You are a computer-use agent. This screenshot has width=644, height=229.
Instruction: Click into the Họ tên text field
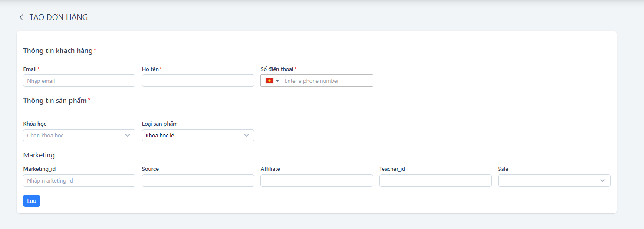(x=198, y=81)
